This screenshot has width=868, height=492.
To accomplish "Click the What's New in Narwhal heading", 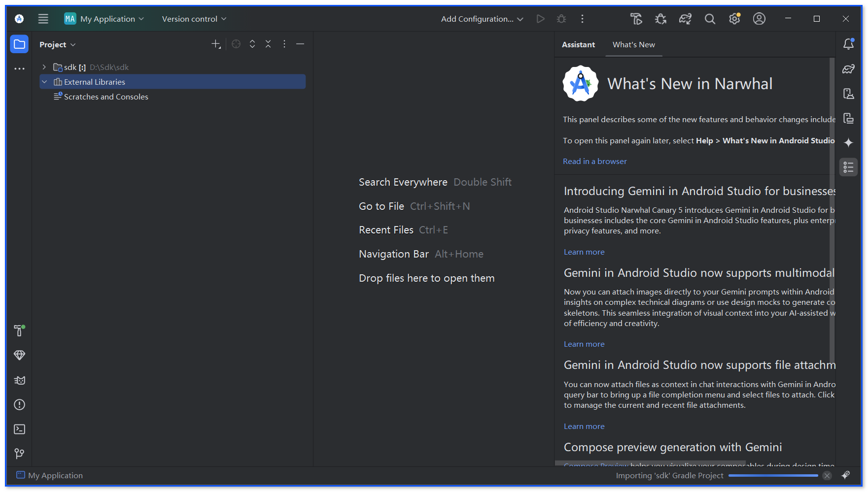I will pyautogui.click(x=690, y=84).
